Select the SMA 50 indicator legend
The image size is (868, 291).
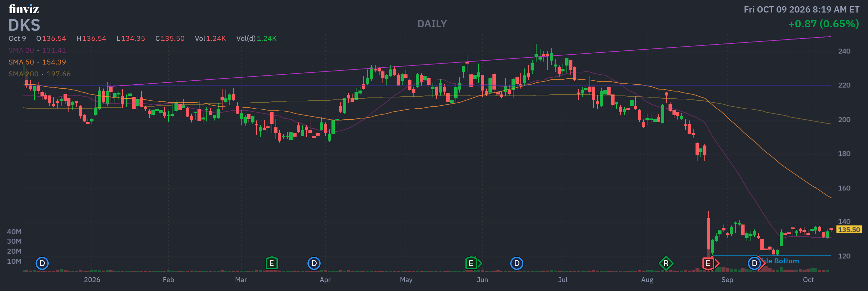(x=37, y=62)
